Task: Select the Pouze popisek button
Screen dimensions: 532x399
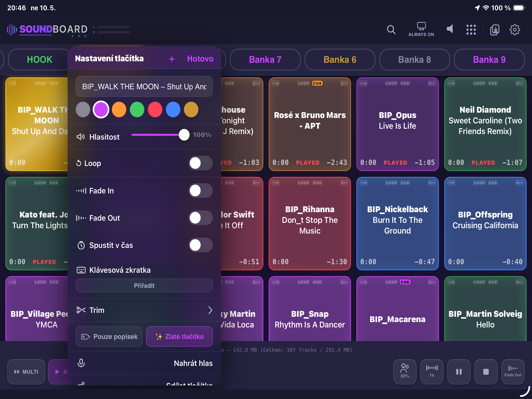Action: pyautogui.click(x=109, y=336)
